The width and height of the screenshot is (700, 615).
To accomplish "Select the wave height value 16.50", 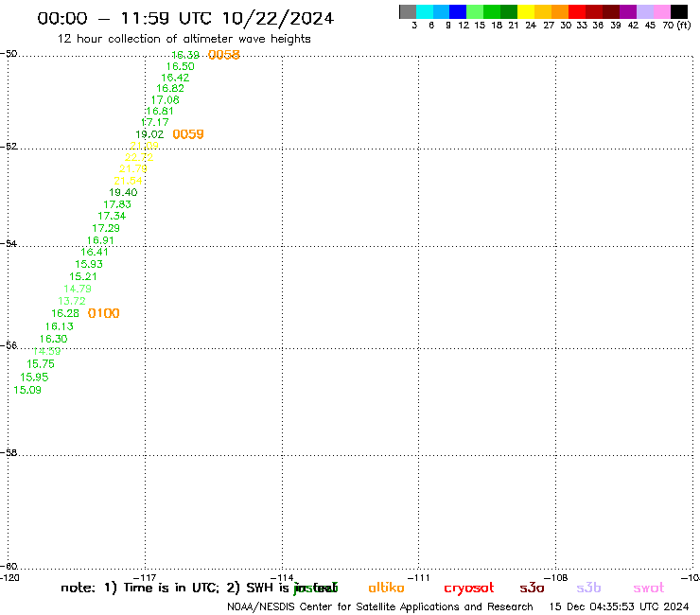I will (181, 66).
